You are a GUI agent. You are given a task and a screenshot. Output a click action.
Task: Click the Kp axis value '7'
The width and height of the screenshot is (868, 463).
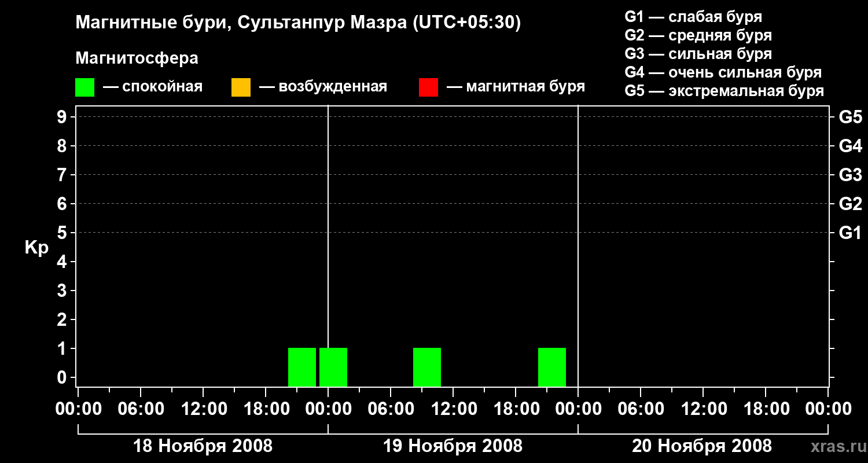point(63,175)
